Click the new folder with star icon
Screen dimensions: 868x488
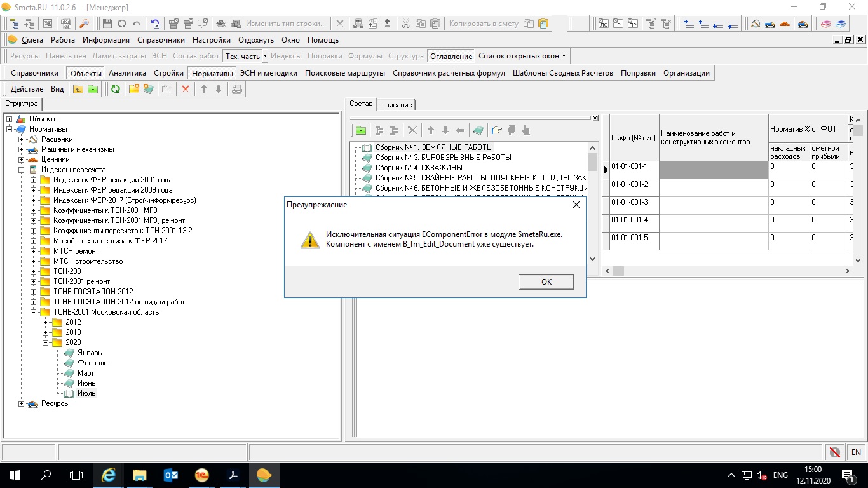pos(134,89)
